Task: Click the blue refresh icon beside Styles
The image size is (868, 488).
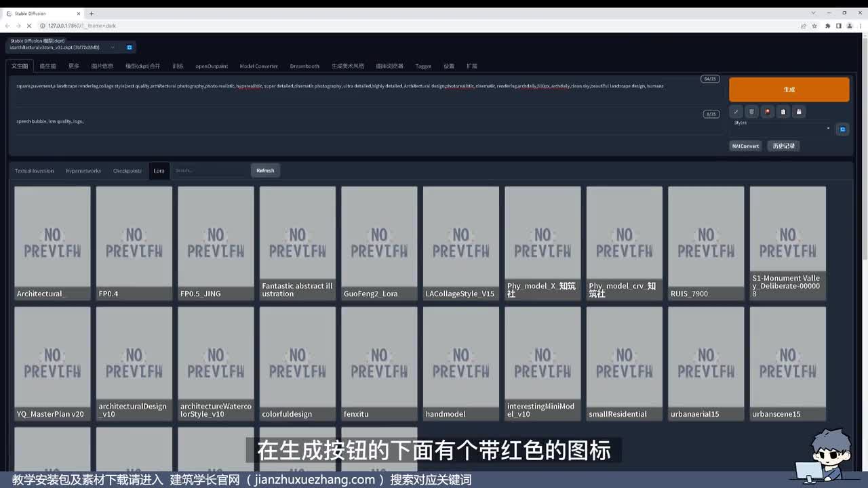Action: pos(842,129)
